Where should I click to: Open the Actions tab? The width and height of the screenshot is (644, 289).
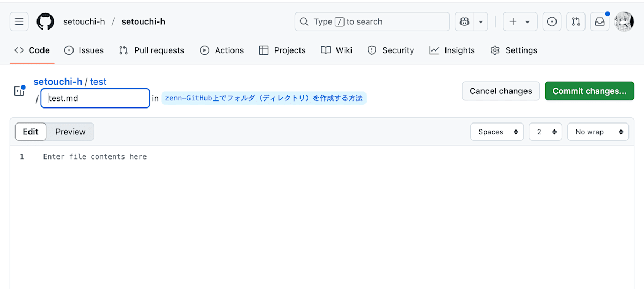click(222, 50)
